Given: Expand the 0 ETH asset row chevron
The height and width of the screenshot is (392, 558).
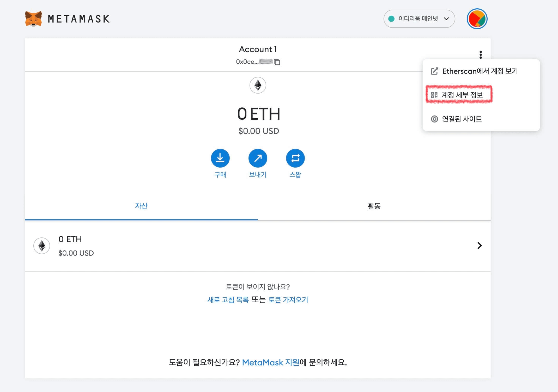Looking at the screenshot, I should [x=480, y=246].
